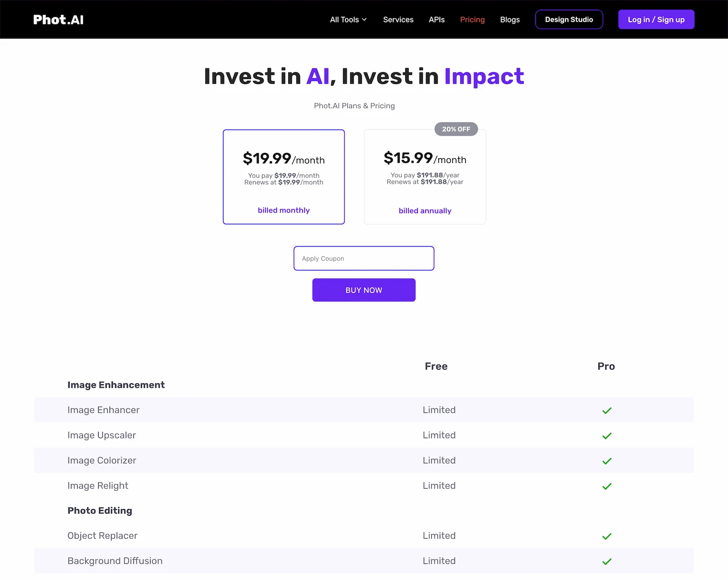
Task: Navigate to Blogs
Action: (510, 20)
